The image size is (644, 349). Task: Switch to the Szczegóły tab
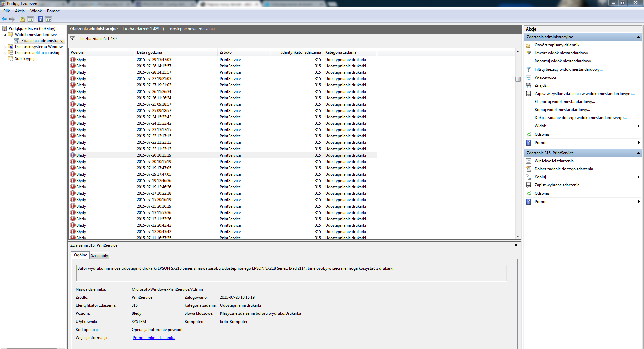(99, 256)
